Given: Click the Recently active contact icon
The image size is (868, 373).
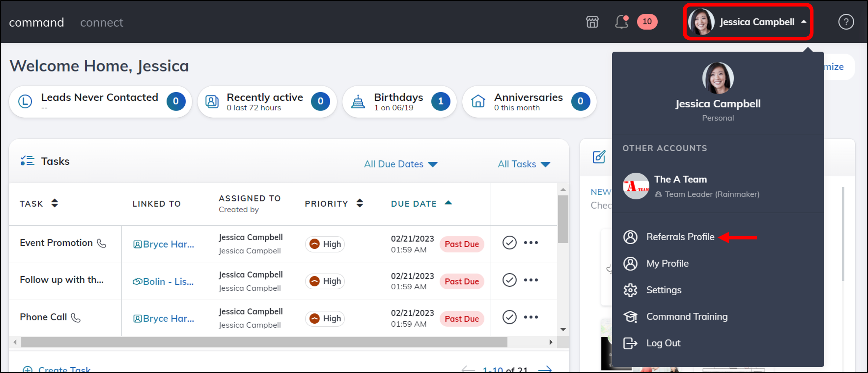Looking at the screenshot, I should pos(212,101).
